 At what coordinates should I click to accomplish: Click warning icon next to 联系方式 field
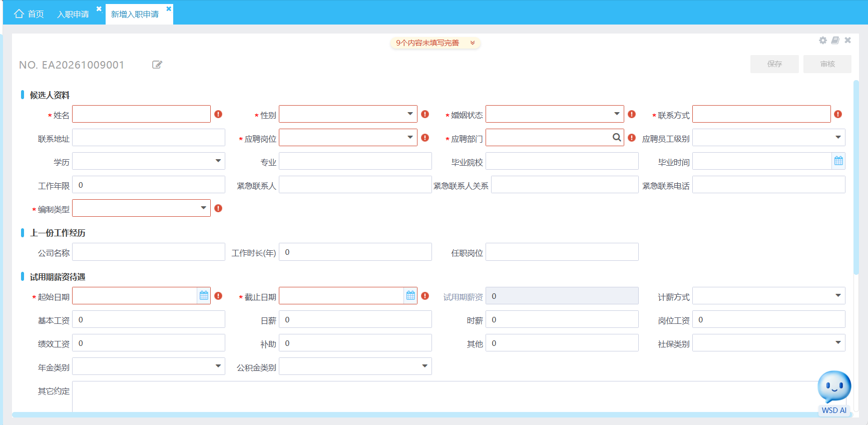click(x=838, y=114)
